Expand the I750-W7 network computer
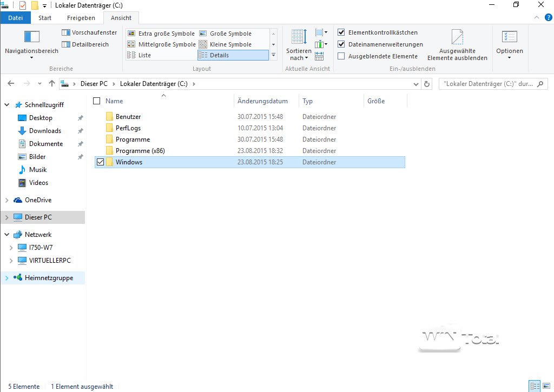 (11, 248)
